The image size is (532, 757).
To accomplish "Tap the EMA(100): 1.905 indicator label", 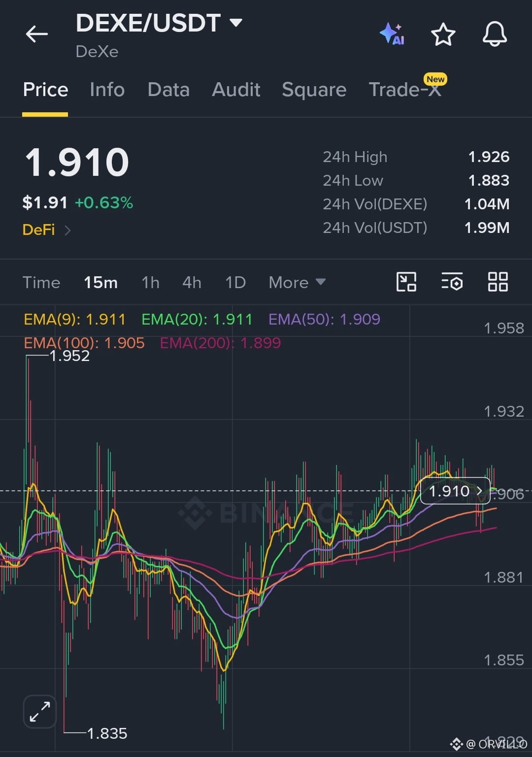I will click(84, 343).
